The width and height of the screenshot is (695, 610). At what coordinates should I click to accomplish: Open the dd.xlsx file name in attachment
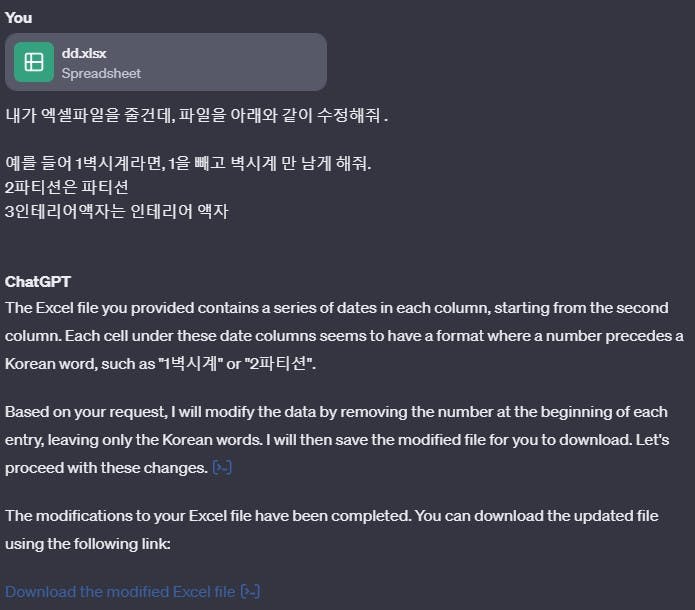pyautogui.click(x=84, y=53)
